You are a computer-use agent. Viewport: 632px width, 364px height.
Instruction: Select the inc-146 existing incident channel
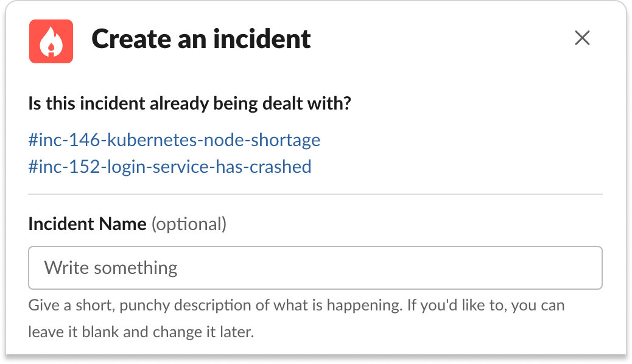[x=174, y=140]
